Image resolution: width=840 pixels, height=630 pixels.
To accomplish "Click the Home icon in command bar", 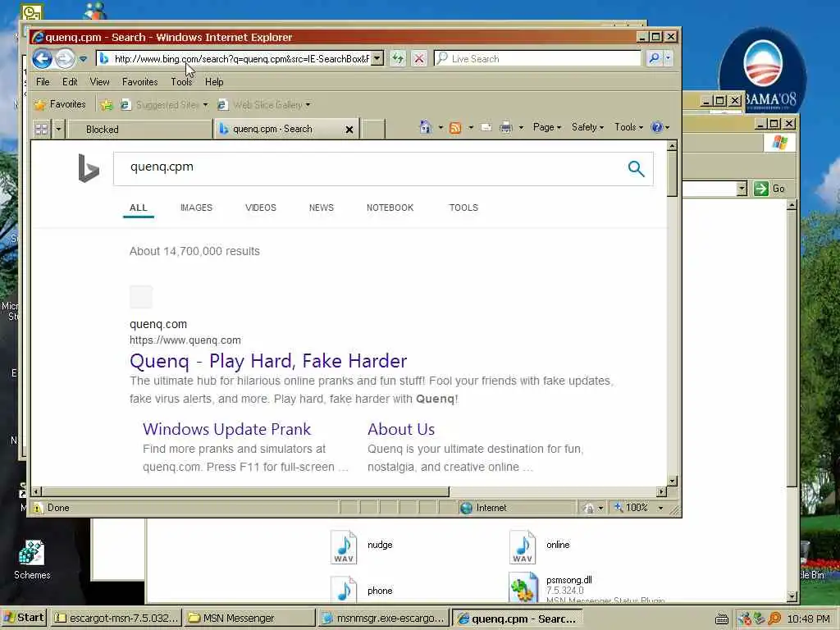I will 426,127.
